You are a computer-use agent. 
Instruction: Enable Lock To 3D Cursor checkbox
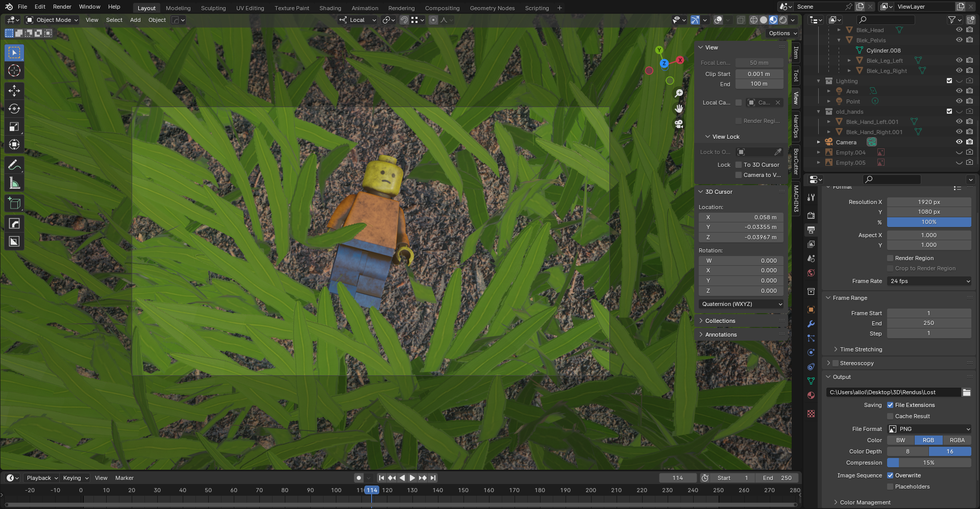[739, 165]
